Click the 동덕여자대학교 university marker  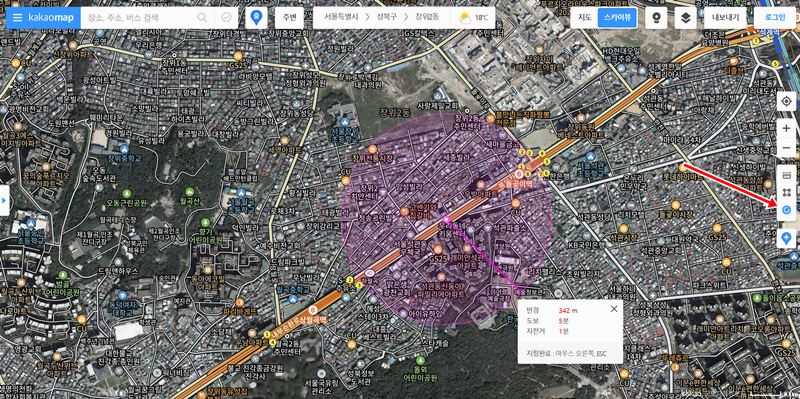tap(122, 295)
